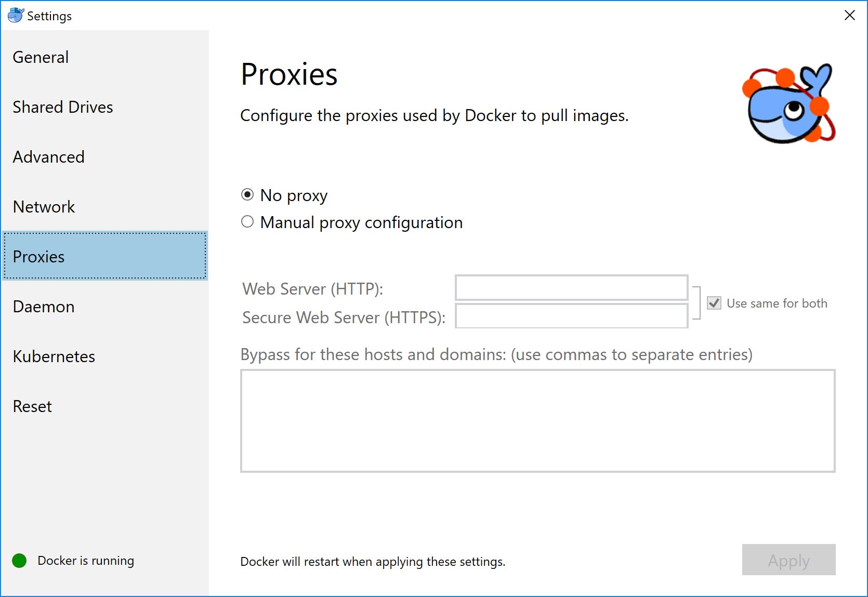Click the Docker is running label
This screenshot has height=597, width=868.
[x=86, y=560]
